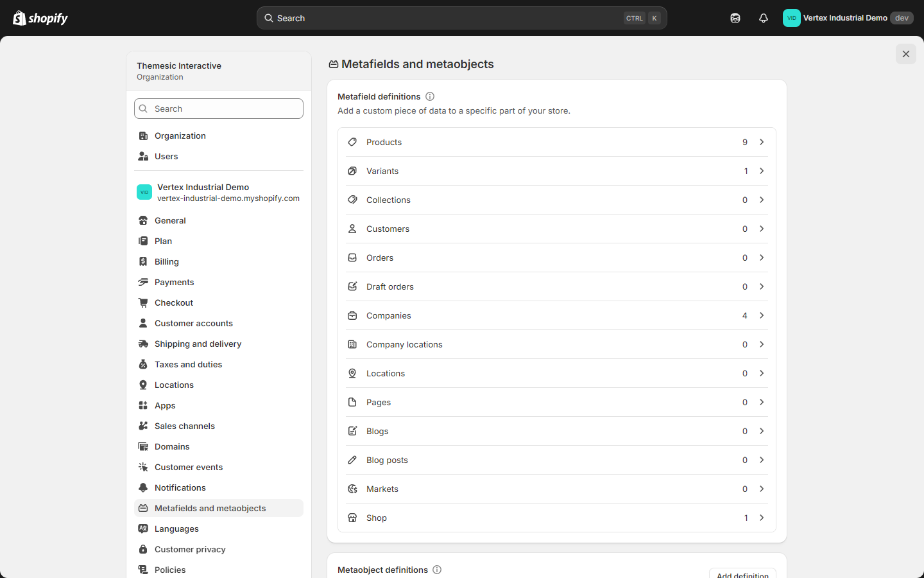This screenshot has width=924, height=578.
Task: Click the Shipping and delivery truck icon
Action: click(143, 344)
